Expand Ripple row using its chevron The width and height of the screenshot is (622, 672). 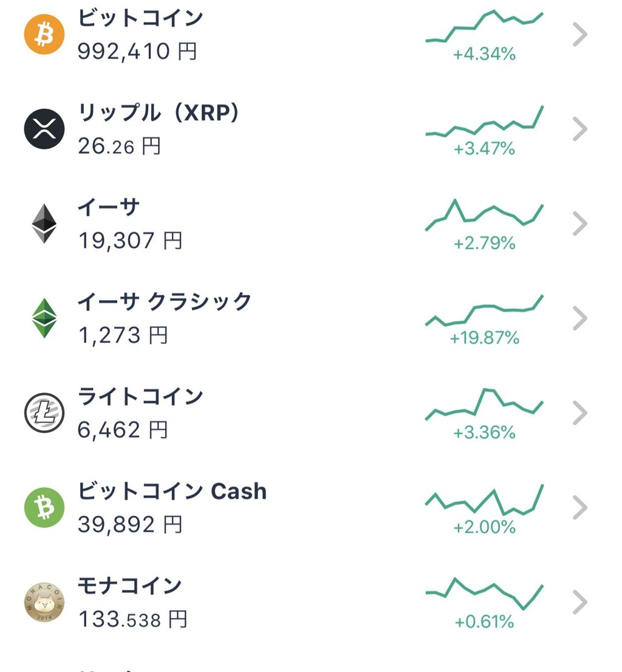coord(580,129)
